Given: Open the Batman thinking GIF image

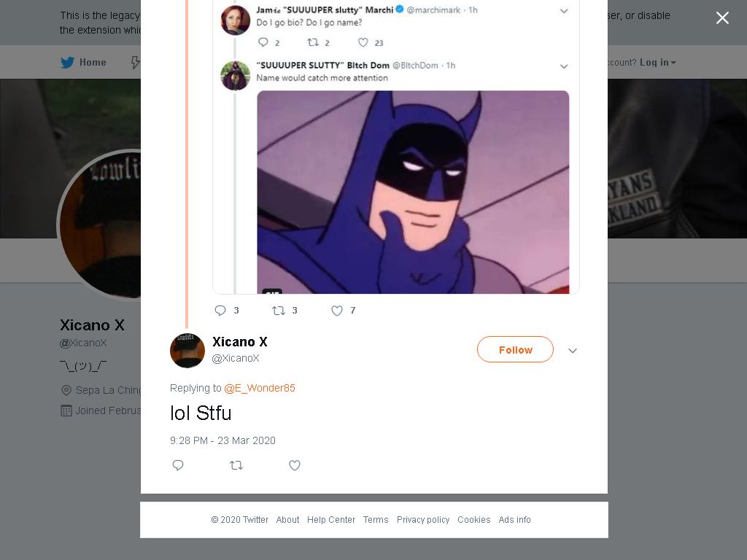Looking at the screenshot, I should pos(413,192).
